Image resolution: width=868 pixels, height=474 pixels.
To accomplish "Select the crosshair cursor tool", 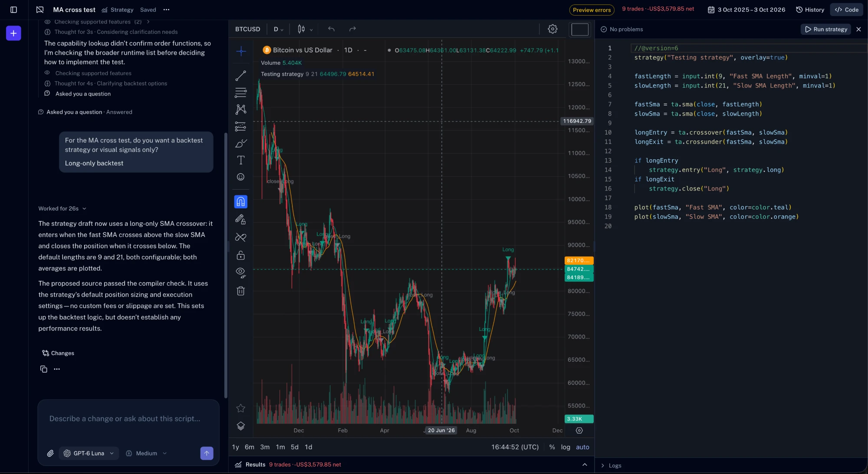I will pyautogui.click(x=241, y=51).
